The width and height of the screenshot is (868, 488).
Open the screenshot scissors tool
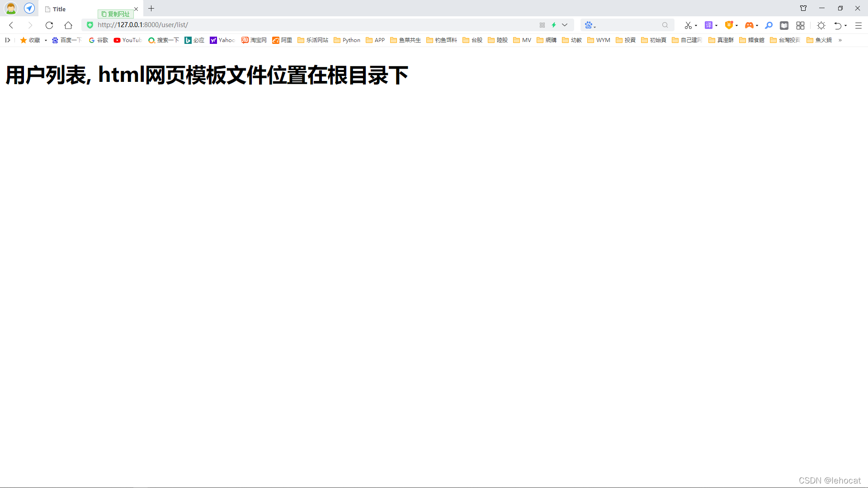pos(689,25)
